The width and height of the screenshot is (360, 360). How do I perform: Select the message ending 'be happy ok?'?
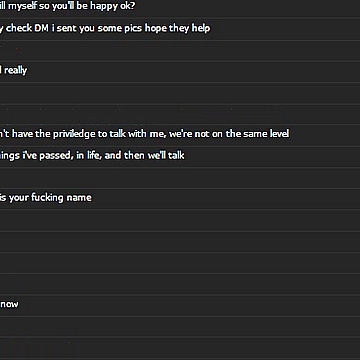click(180, 7)
